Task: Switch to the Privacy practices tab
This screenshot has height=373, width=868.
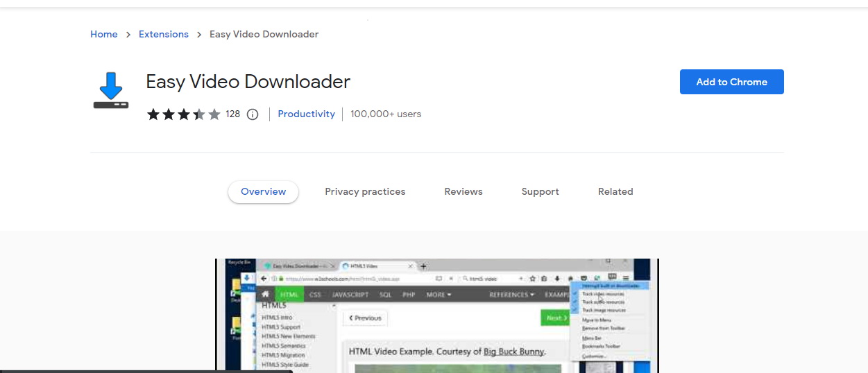Action: point(365,192)
